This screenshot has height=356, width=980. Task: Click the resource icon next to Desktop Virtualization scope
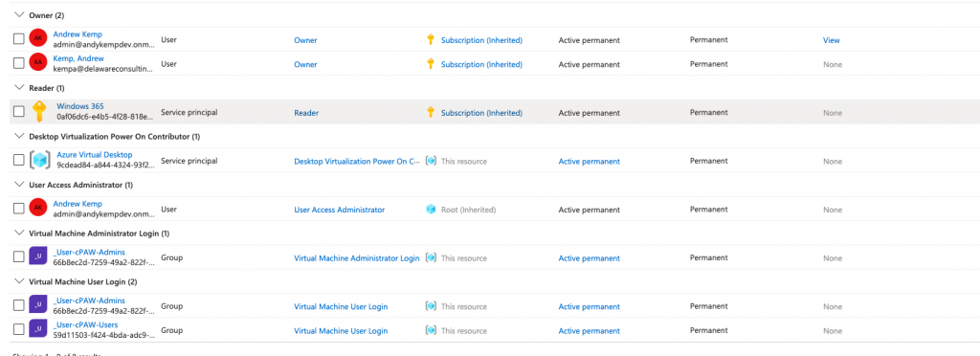430,161
